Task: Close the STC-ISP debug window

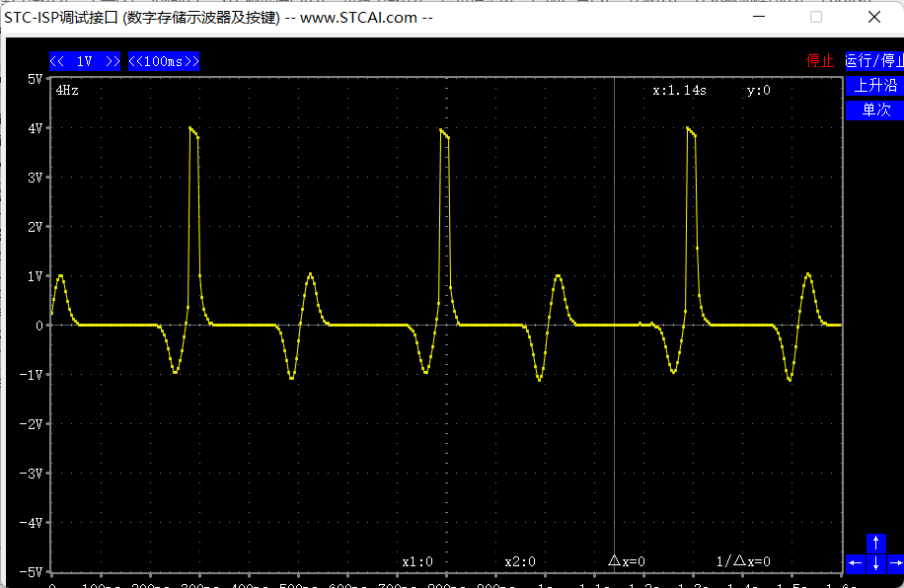Action: (x=874, y=17)
